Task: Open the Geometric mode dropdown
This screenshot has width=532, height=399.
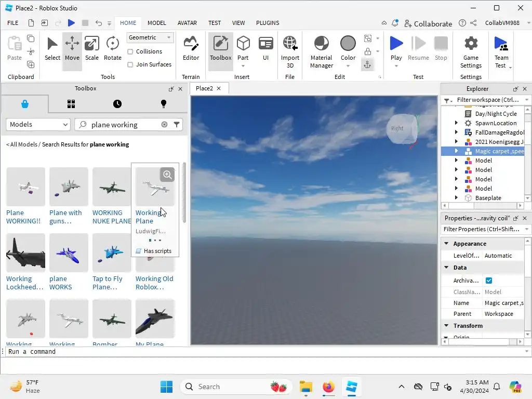Action: click(150, 37)
